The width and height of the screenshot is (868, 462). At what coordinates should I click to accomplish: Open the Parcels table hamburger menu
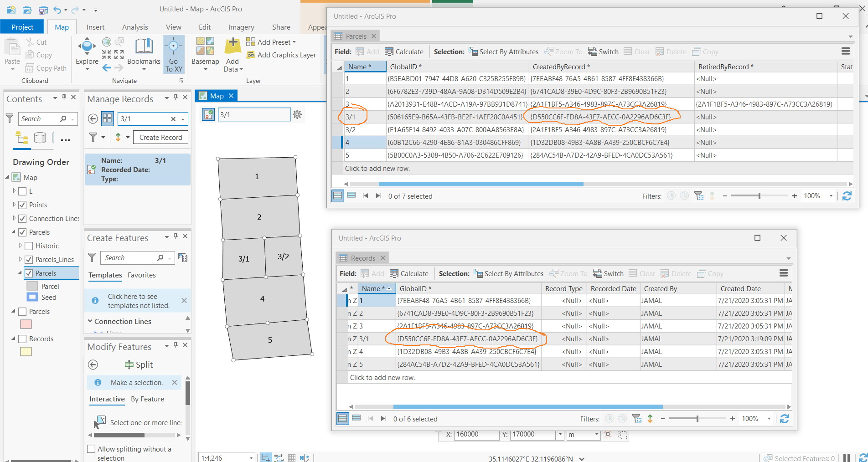click(x=846, y=51)
